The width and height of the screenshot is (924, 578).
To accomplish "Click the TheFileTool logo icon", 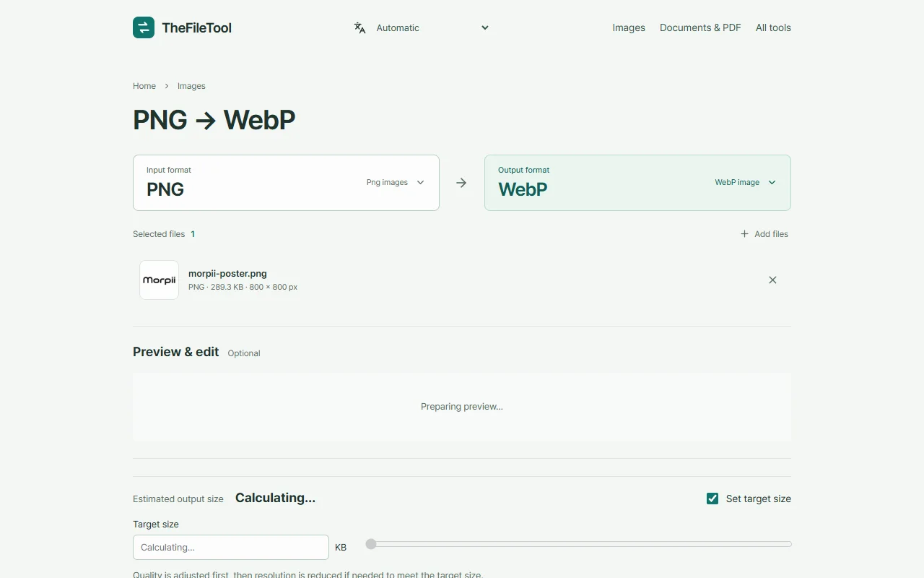I will 144,27.
